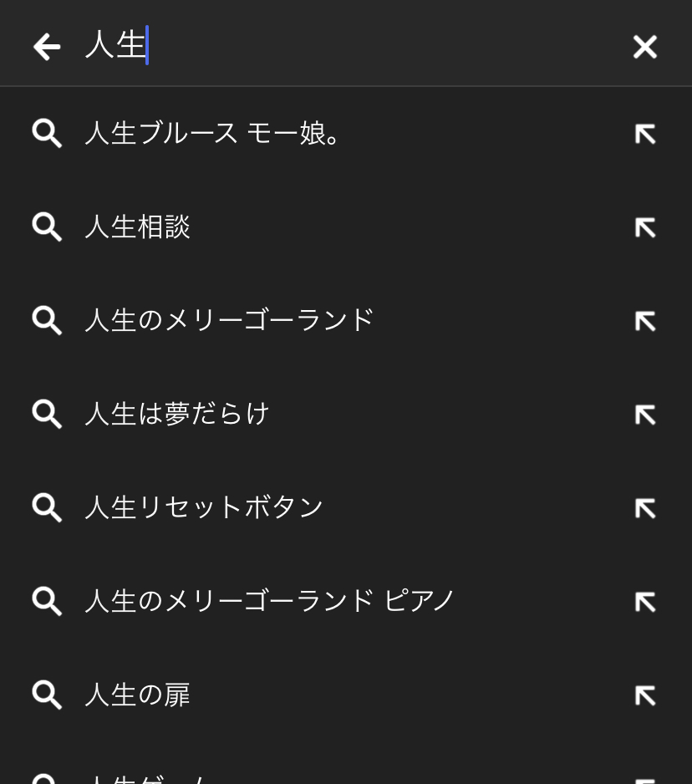Search for 人生の扉 suggestion
The width and height of the screenshot is (692, 784).
[138, 695]
